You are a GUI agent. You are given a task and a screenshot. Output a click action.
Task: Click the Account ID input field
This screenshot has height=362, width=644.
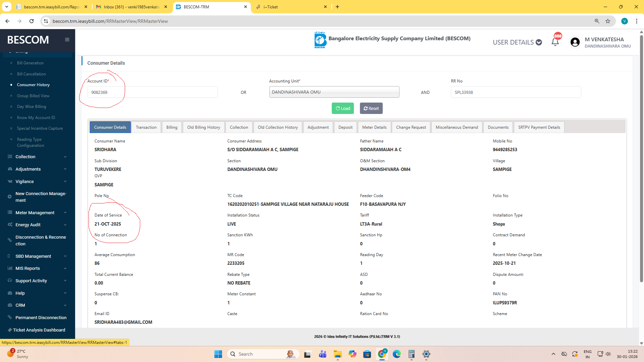(152, 92)
